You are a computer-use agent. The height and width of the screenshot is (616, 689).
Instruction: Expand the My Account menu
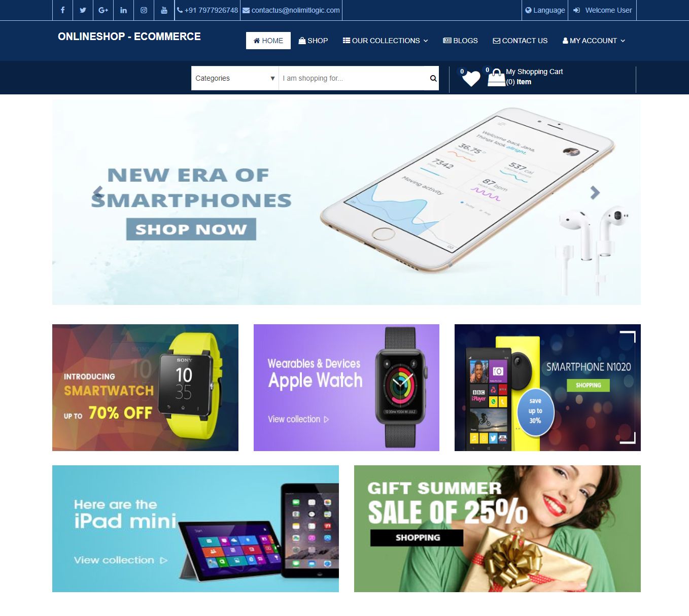coord(594,41)
